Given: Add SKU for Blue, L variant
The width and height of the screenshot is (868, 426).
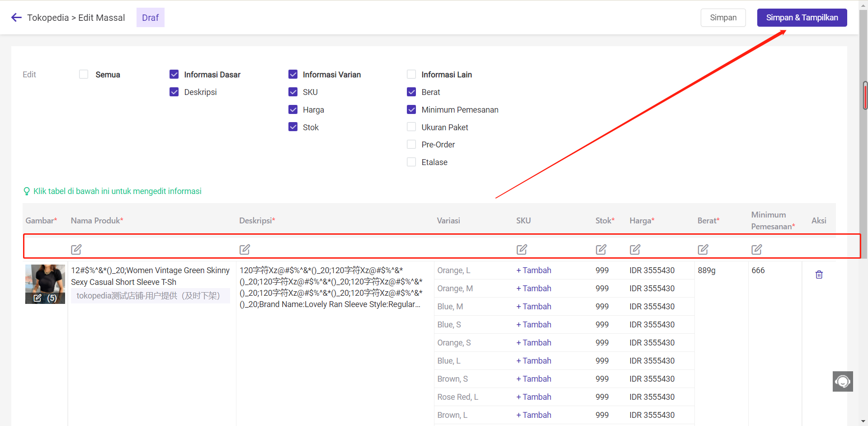Looking at the screenshot, I should point(533,361).
